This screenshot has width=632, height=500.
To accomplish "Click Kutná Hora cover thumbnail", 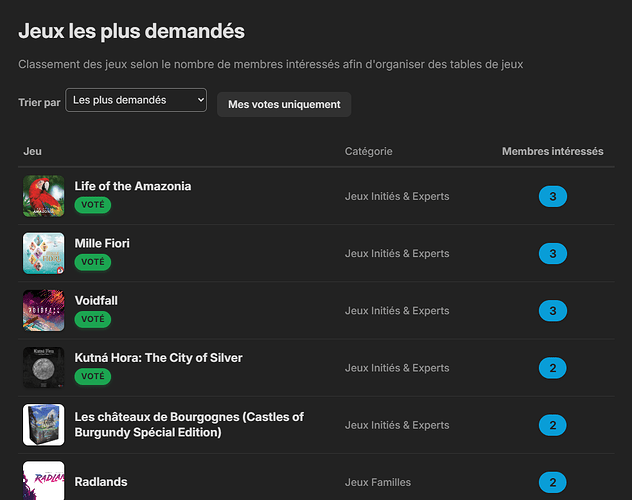I will coord(44,368).
